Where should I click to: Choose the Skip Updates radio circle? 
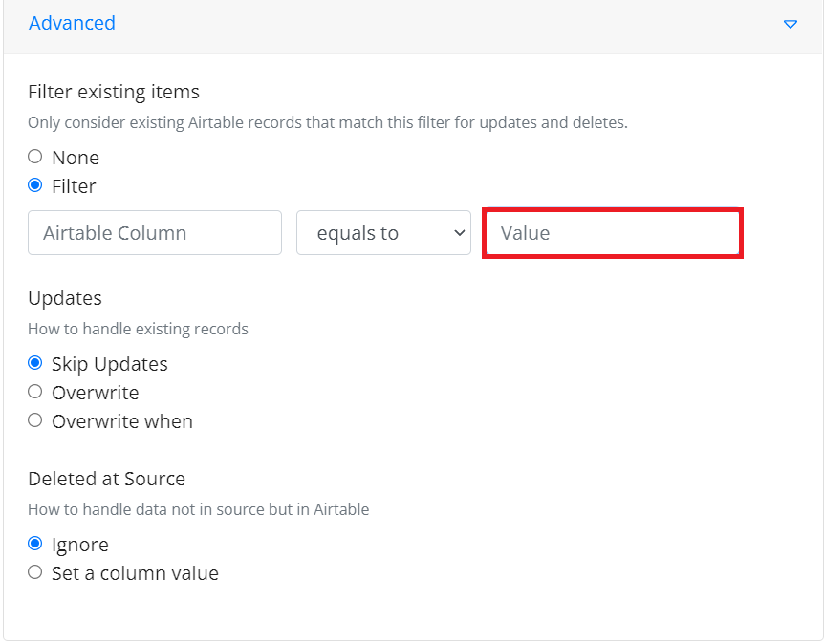click(x=35, y=363)
